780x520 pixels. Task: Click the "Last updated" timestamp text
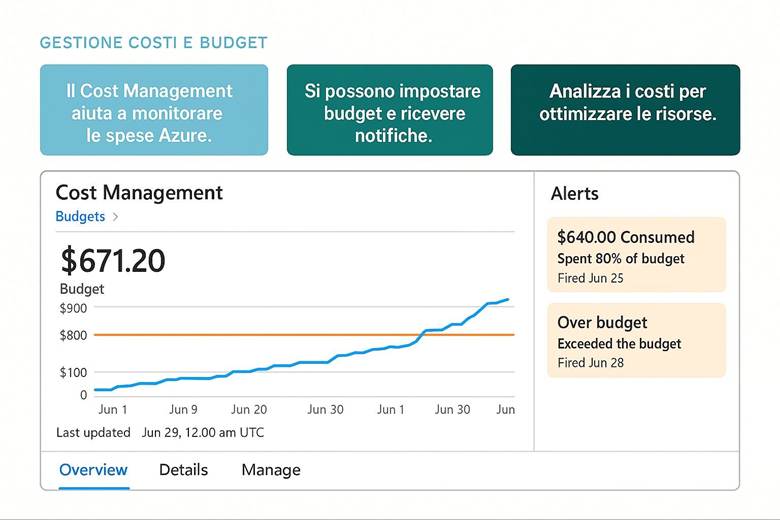tap(160, 433)
